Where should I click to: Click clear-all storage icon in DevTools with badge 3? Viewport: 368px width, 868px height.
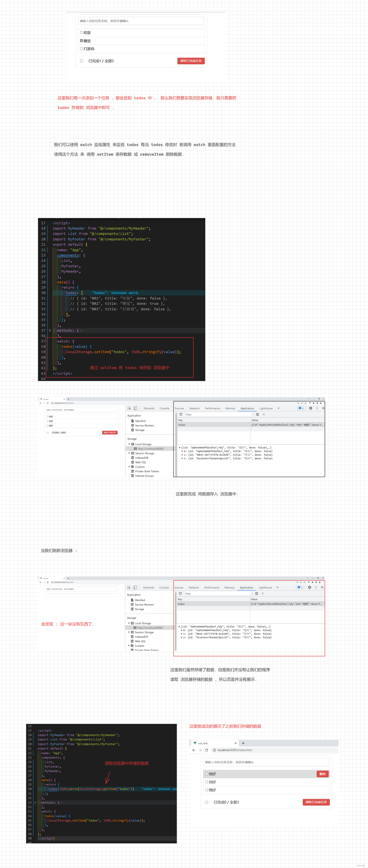click(257, 593)
